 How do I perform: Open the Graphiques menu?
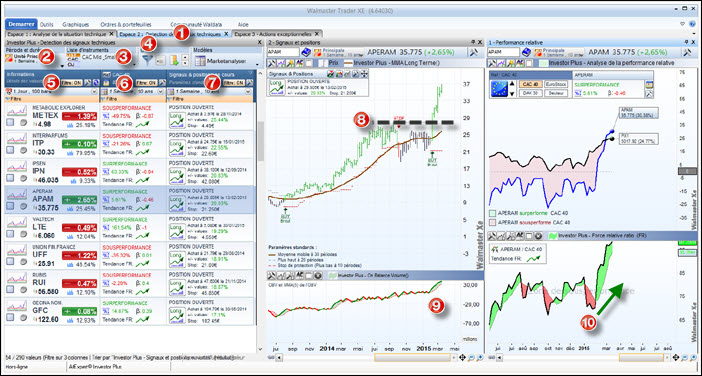pos(76,25)
